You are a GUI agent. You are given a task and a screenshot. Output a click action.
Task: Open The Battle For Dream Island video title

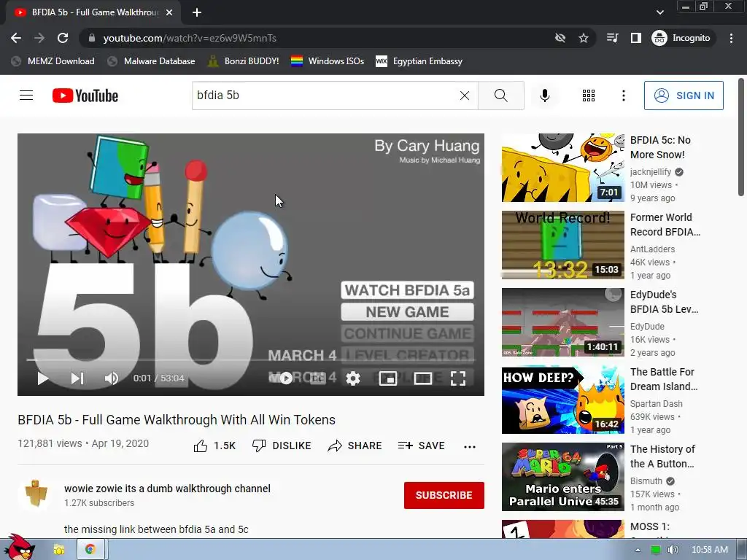pyautogui.click(x=664, y=379)
